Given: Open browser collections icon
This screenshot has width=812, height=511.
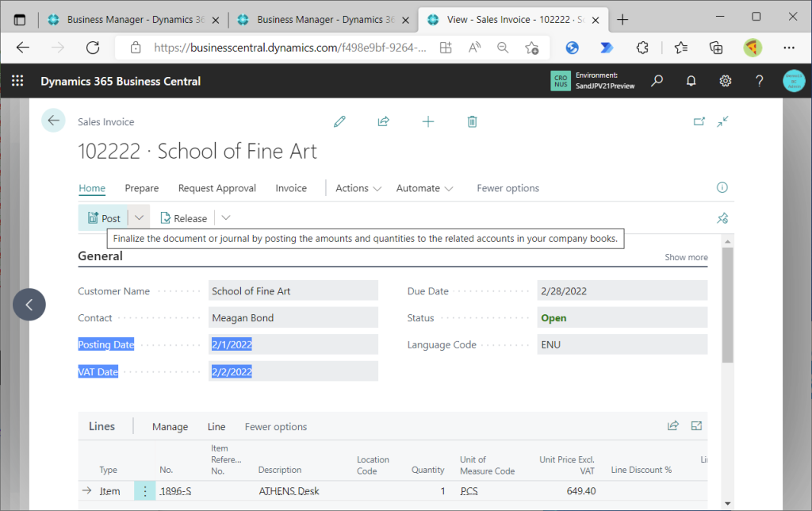Looking at the screenshot, I should pos(716,48).
